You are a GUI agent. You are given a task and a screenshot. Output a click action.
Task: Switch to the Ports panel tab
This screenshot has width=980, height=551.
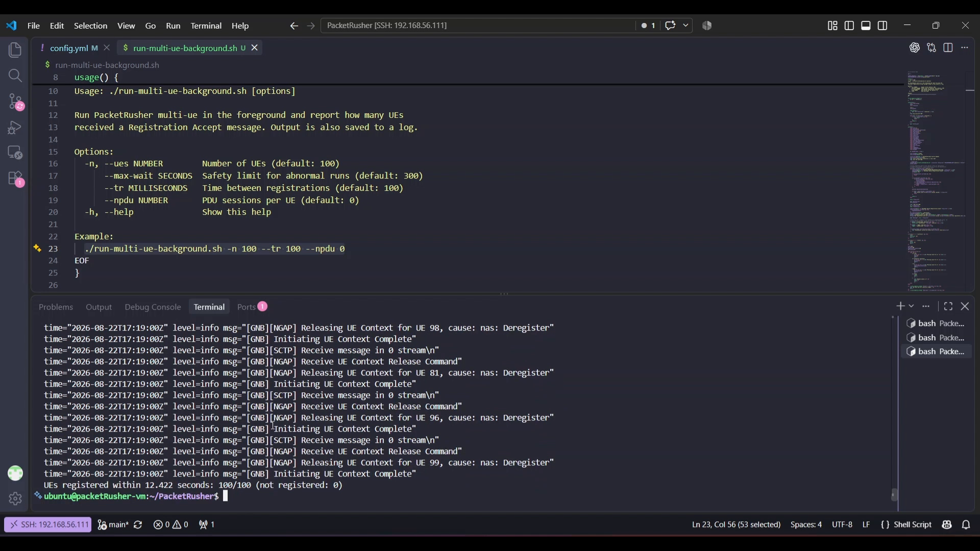tap(252, 307)
